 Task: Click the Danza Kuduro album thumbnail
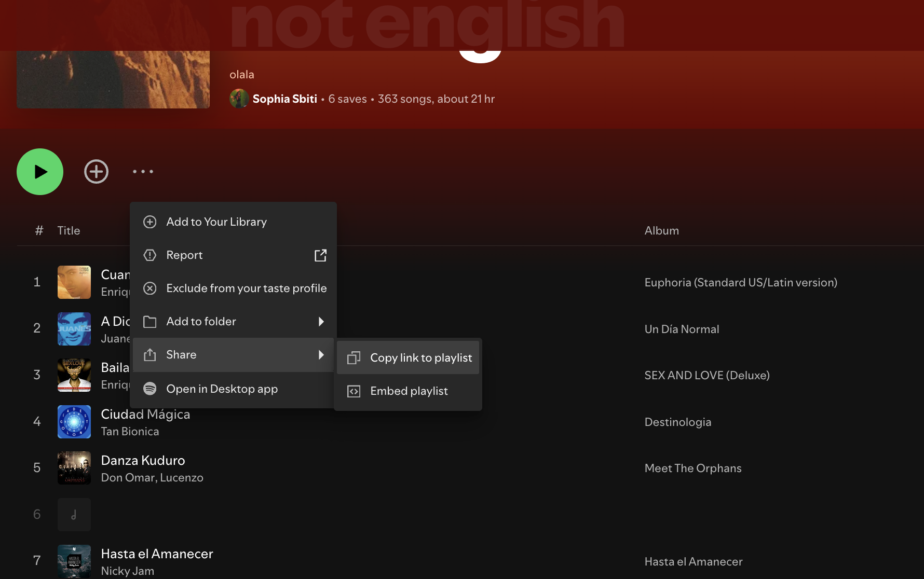[74, 468]
